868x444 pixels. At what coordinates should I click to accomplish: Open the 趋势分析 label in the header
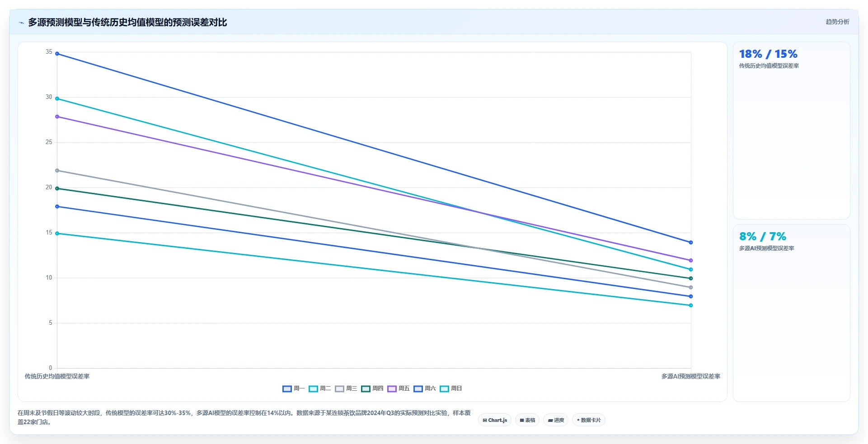[x=837, y=22]
